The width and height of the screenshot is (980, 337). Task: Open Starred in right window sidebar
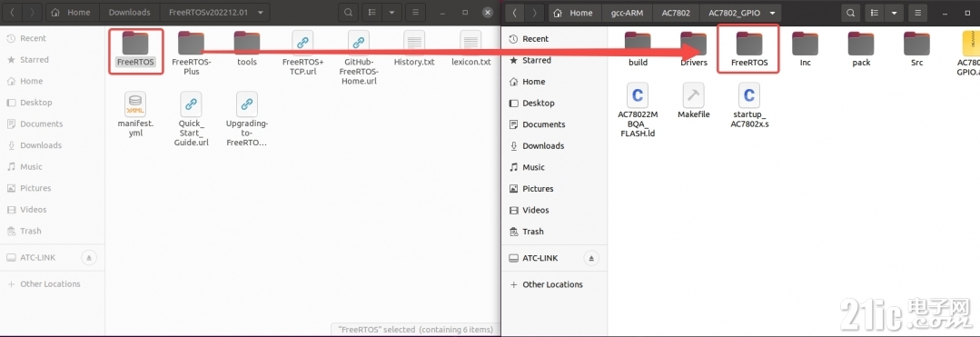[x=554, y=60]
